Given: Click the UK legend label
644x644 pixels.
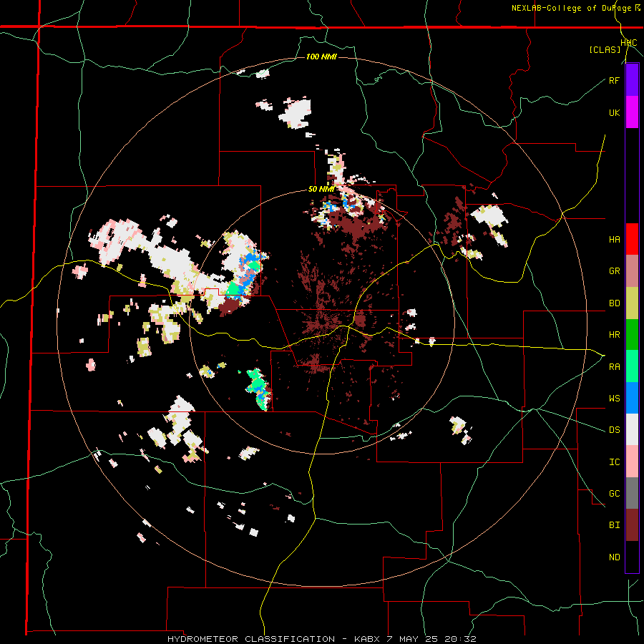Looking at the screenshot, I should (x=614, y=112).
